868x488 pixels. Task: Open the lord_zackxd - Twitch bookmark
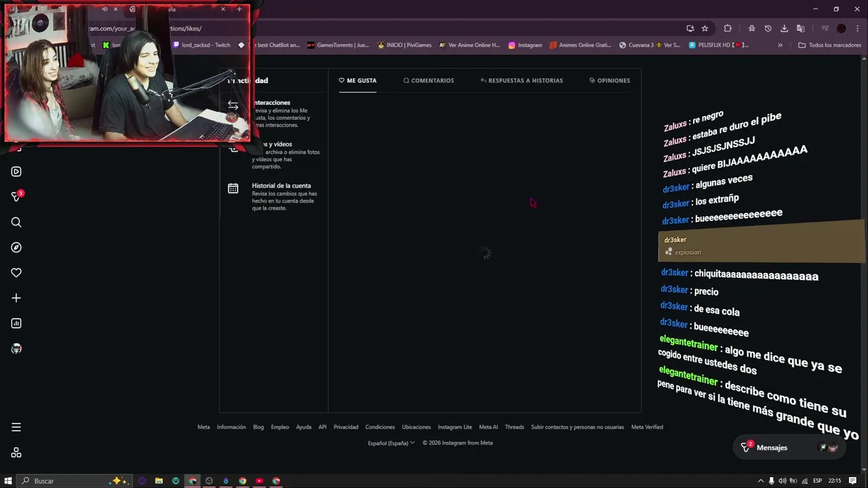pyautogui.click(x=201, y=45)
